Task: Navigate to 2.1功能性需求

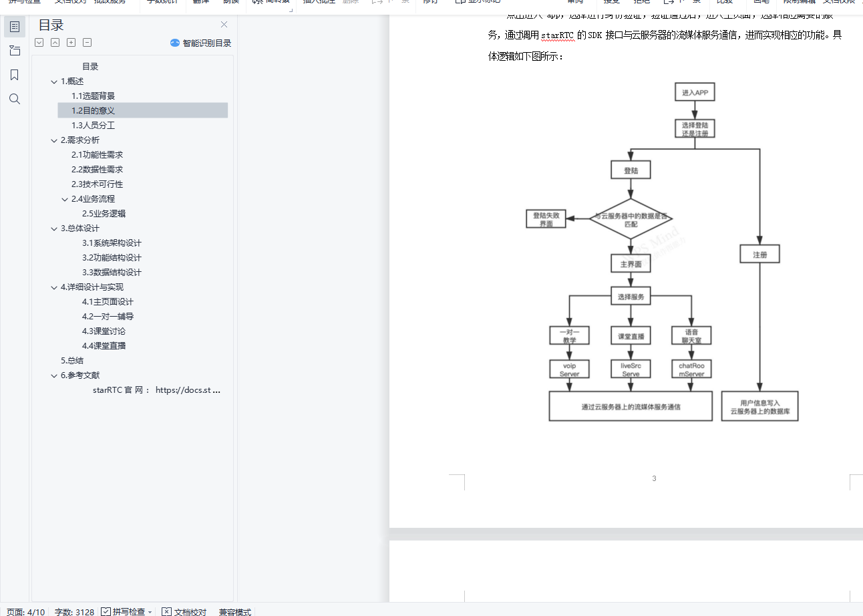Action: [98, 155]
